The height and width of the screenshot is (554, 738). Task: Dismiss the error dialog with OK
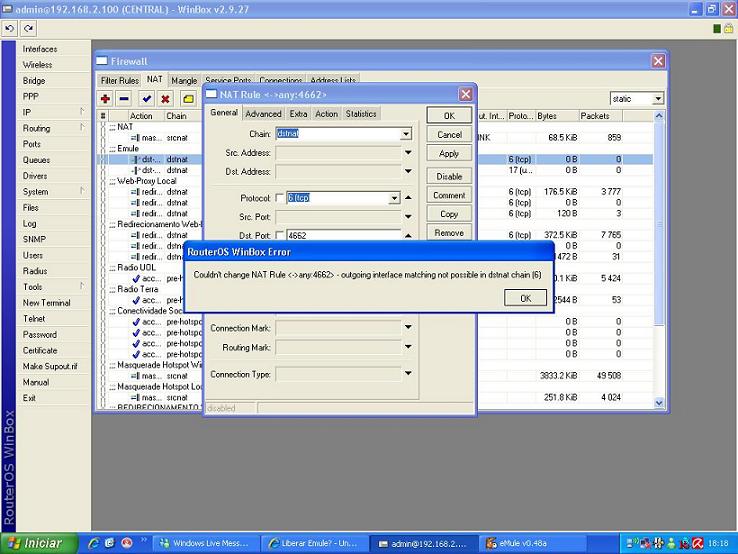[x=525, y=298]
